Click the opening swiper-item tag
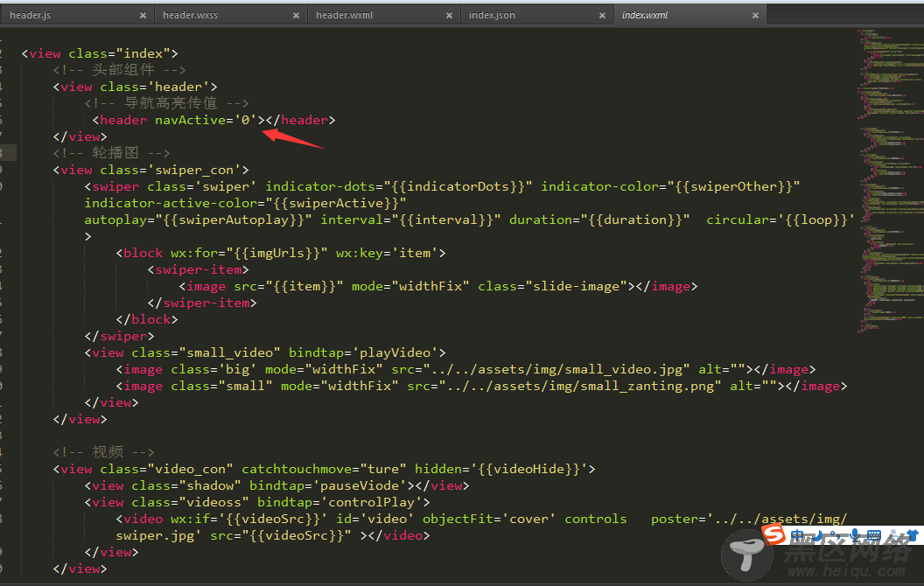 pos(198,269)
